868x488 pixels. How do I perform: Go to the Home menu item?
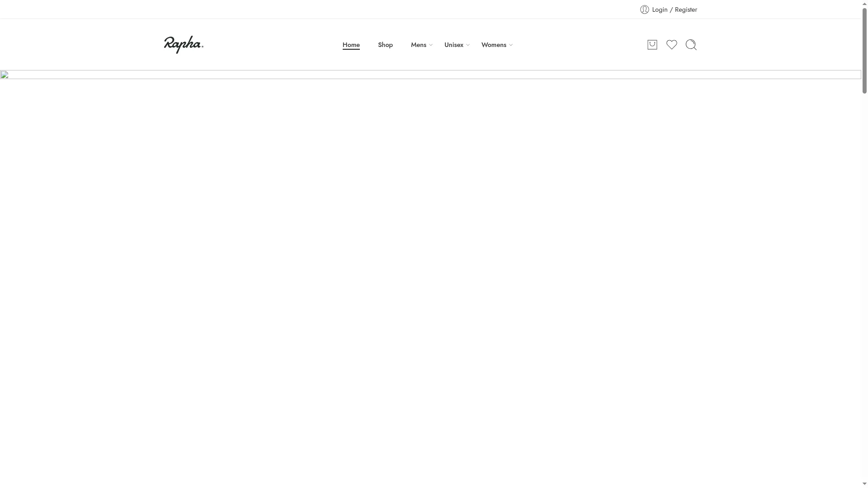[x=351, y=45]
